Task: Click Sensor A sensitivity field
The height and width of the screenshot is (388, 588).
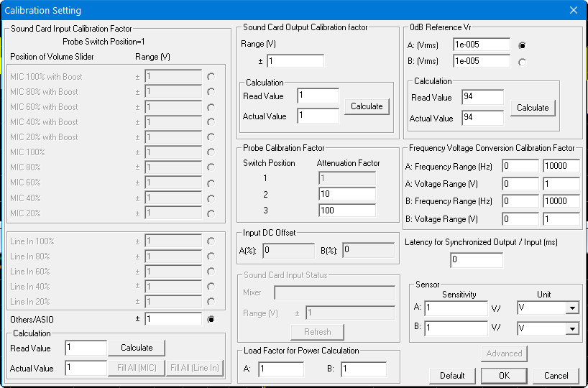Action: point(456,308)
